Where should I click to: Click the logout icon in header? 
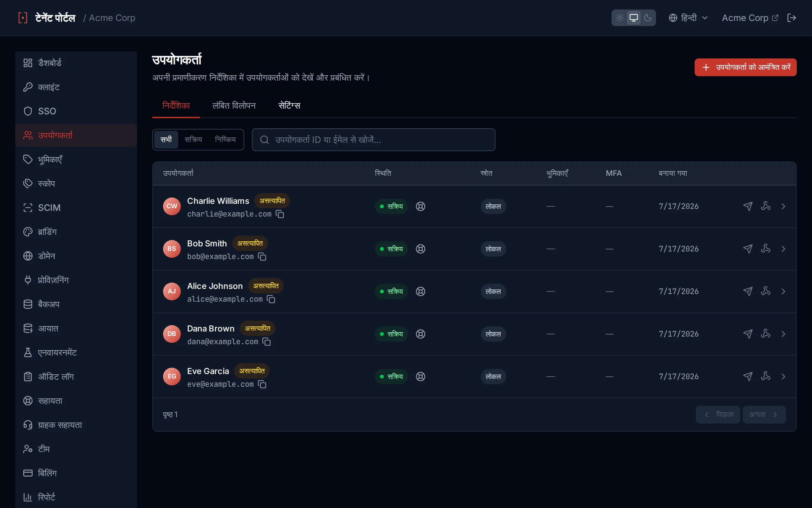click(x=791, y=18)
